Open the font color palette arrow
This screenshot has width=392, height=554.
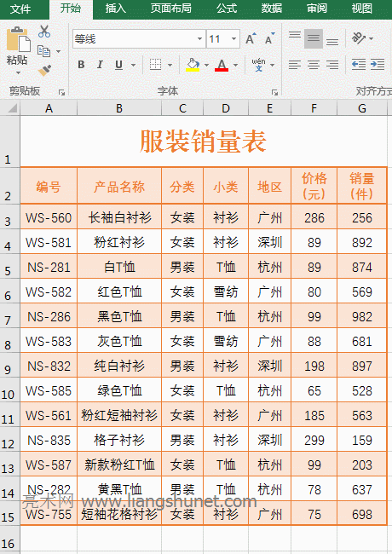[x=235, y=65]
